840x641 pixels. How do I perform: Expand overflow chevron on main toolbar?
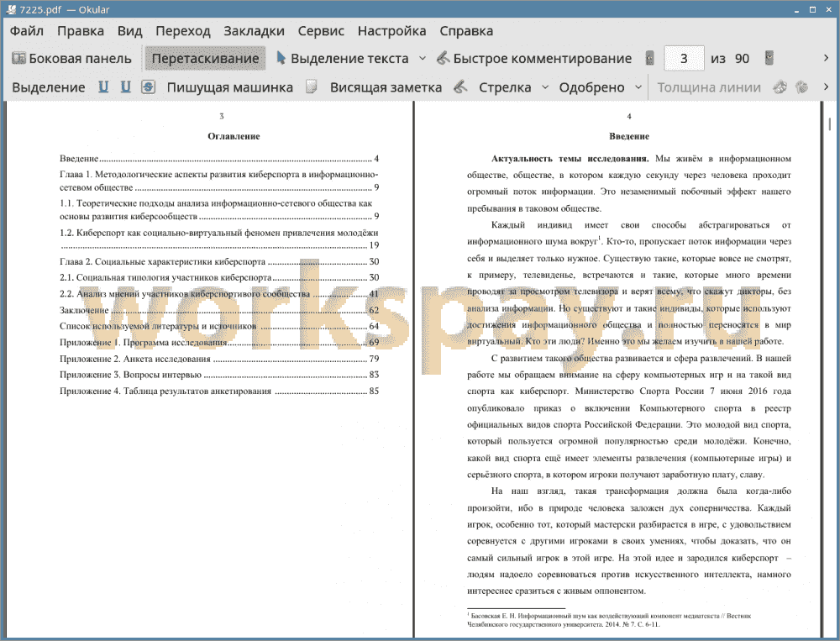826,58
